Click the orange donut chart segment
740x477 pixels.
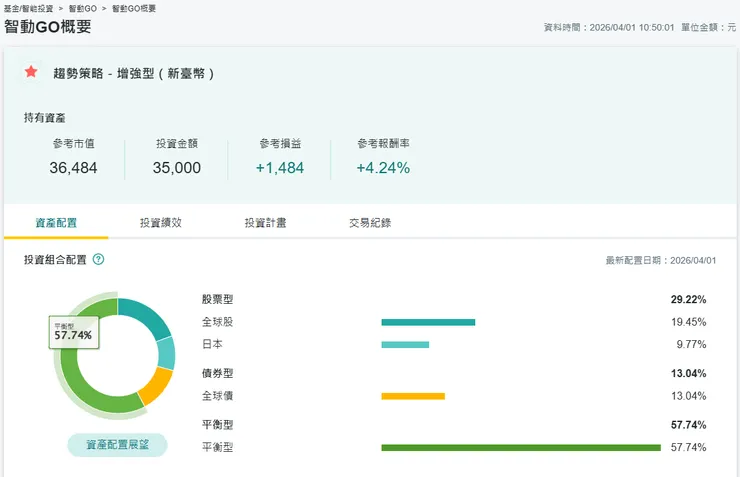tap(157, 386)
